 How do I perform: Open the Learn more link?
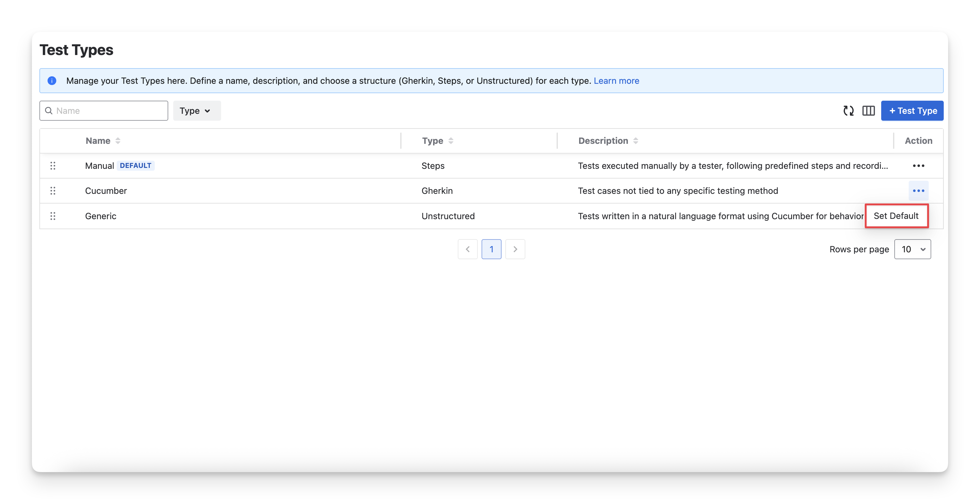point(616,81)
